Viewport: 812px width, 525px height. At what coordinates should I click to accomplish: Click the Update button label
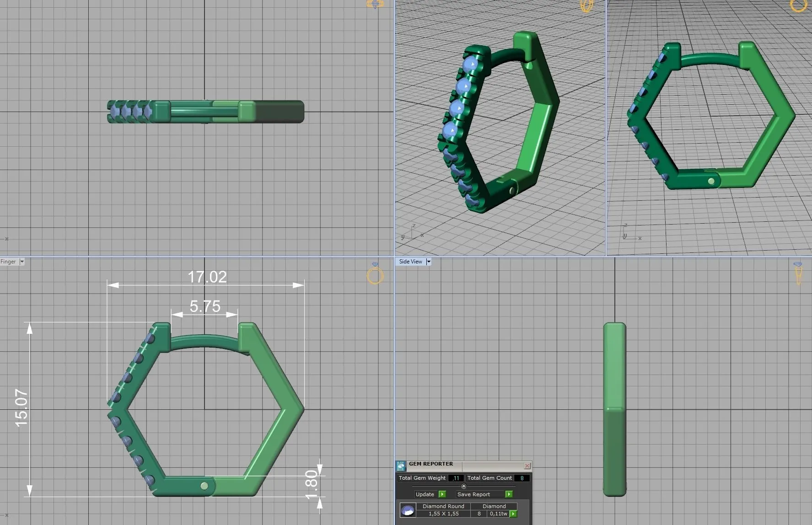pyautogui.click(x=425, y=494)
